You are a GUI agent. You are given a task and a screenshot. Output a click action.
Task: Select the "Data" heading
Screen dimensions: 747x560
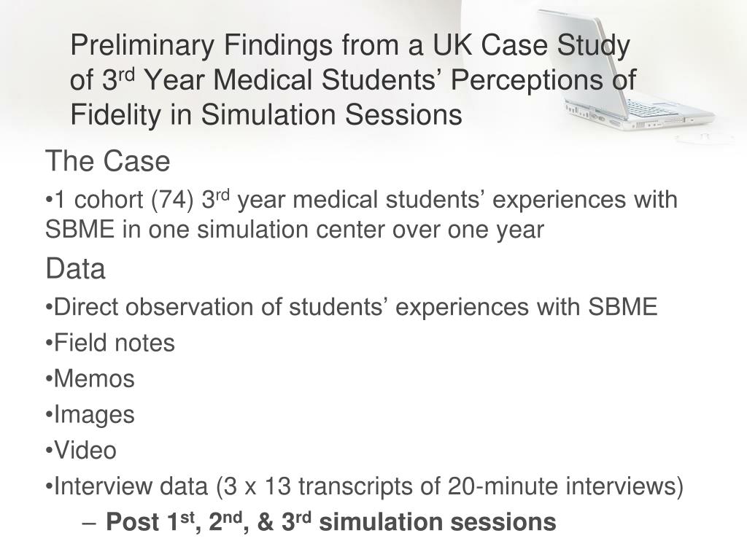pos(75,269)
